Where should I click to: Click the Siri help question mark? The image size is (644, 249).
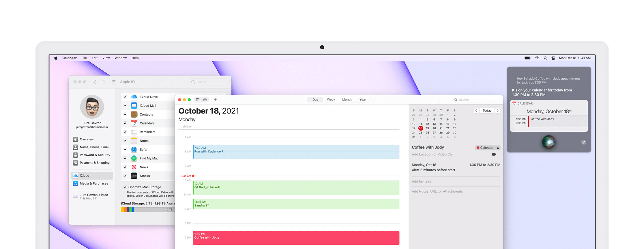point(583,142)
